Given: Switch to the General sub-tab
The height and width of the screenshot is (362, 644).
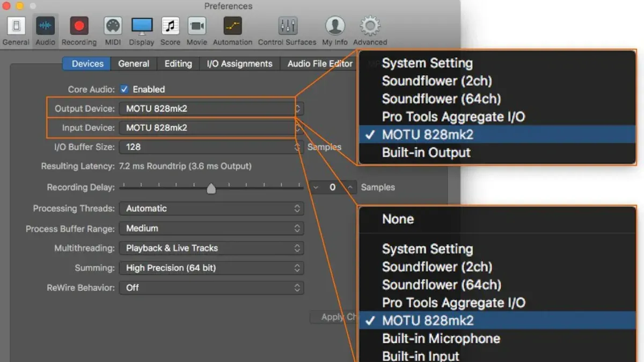Looking at the screenshot, I should click(x=134, y=63).
